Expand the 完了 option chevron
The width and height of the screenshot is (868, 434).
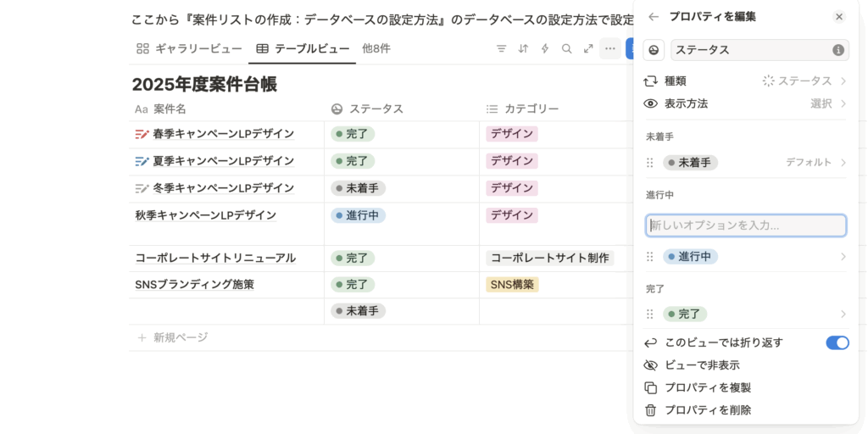[x=843, y=314]
